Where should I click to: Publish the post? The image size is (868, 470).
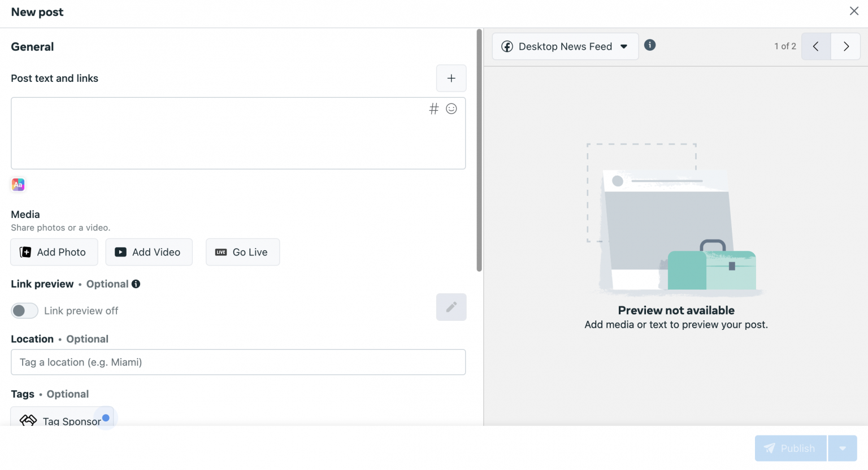[x=790, y=448]
